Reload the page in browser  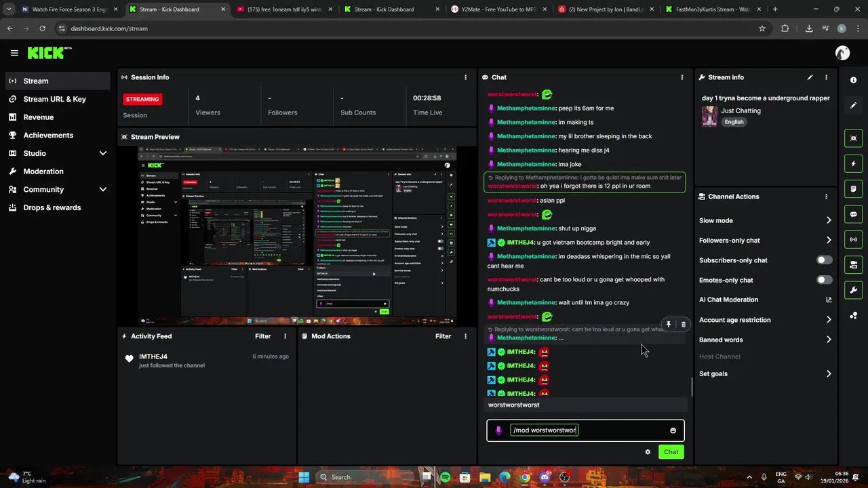(42, 28)
